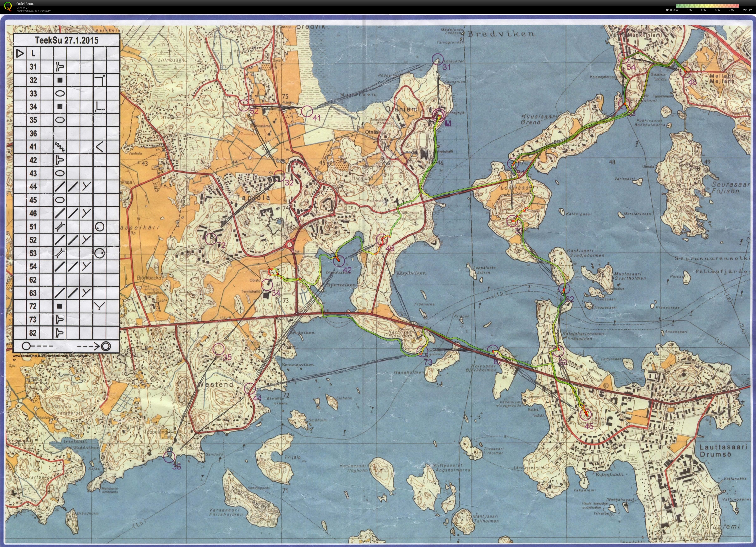Click control number 36 in the table
The width and height of the screenshot is (756, 547).
(33, 133)
